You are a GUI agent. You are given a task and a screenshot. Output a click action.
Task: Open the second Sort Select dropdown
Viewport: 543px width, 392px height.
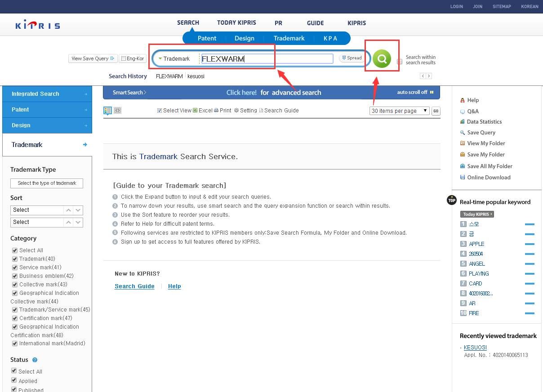click(47, 222)
